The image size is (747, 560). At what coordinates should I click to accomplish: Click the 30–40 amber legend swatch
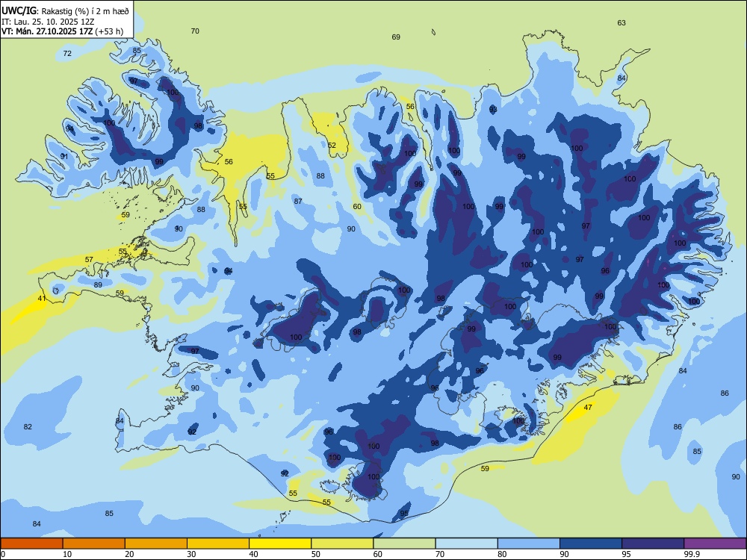pos(217,544)
